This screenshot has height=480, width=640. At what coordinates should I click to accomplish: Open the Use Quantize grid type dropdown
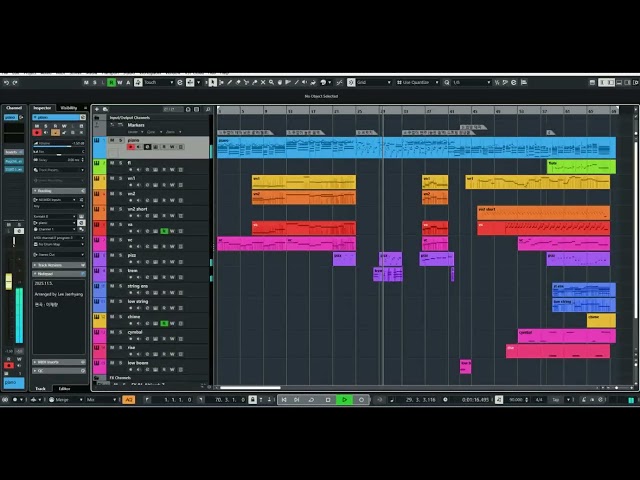(418, 82)
